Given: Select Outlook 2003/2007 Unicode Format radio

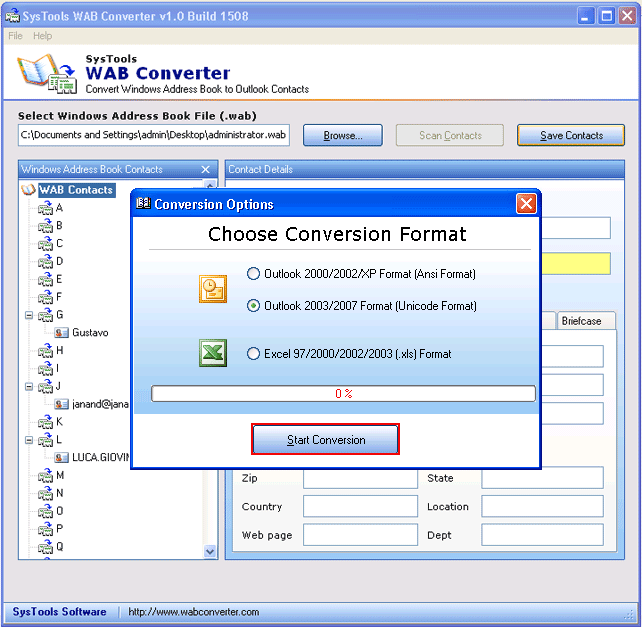Looking at the screenshot, I should (x=253, y=306).
